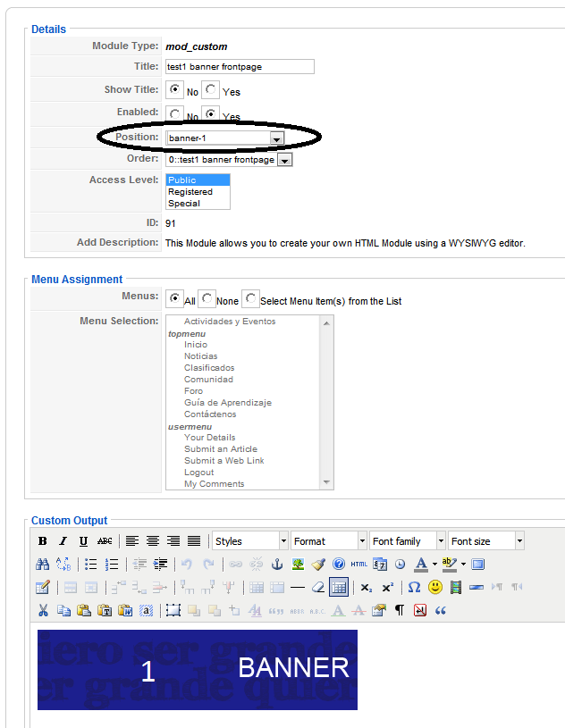Open the Font family dropdown

(x=408, y=541)
